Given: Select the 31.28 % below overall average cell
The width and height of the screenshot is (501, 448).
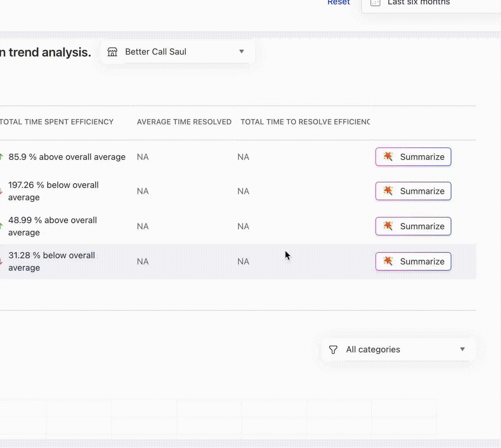Looking at the screenshot, I should coord(52,261).
